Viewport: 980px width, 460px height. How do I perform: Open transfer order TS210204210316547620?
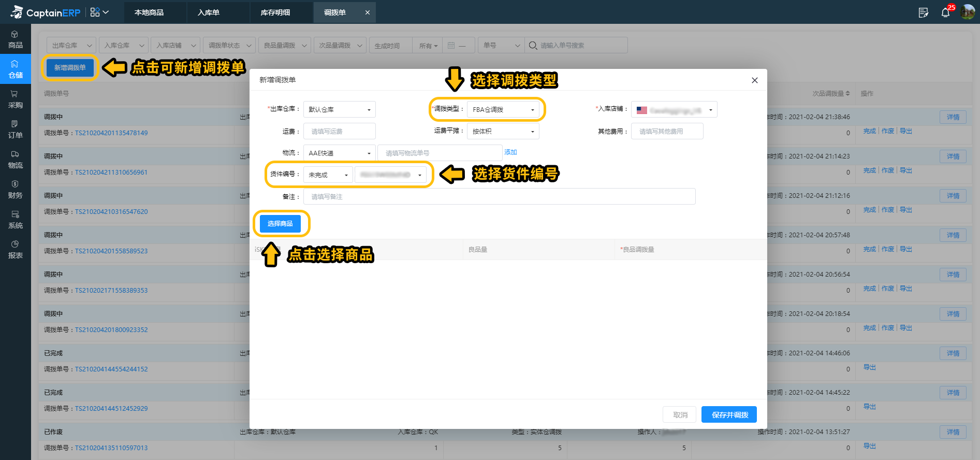tap(111, 211)
